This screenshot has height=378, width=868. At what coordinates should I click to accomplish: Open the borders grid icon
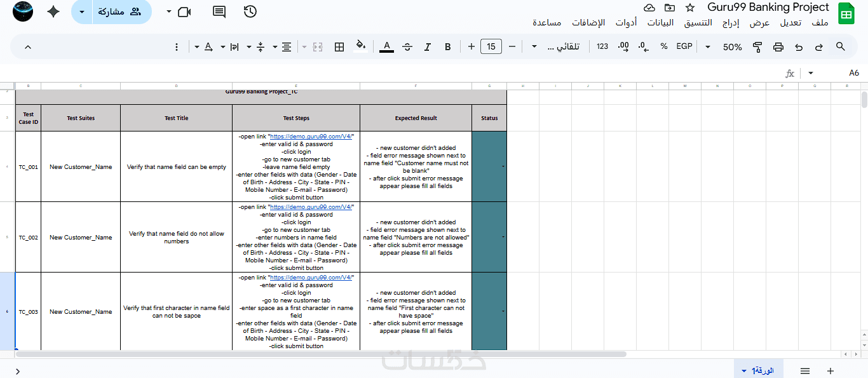click(339, 46)
